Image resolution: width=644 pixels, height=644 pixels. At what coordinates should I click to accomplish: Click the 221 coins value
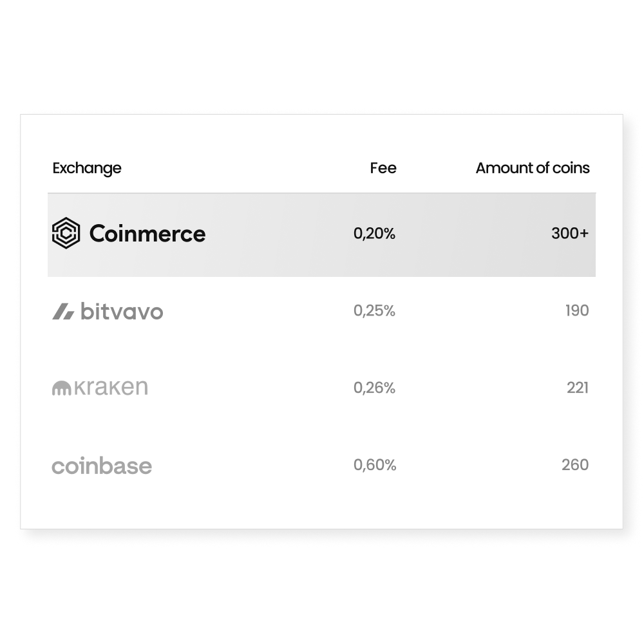(x=578, y=388)
